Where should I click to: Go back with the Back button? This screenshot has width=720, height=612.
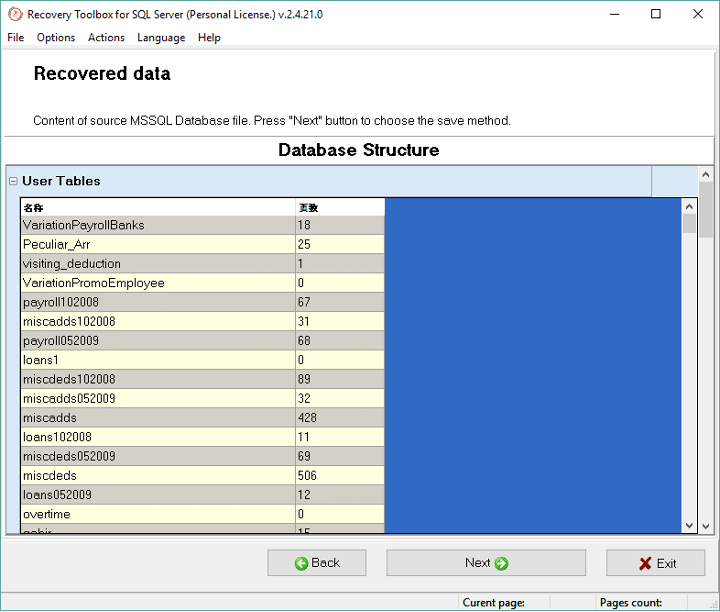coord(317,563)
